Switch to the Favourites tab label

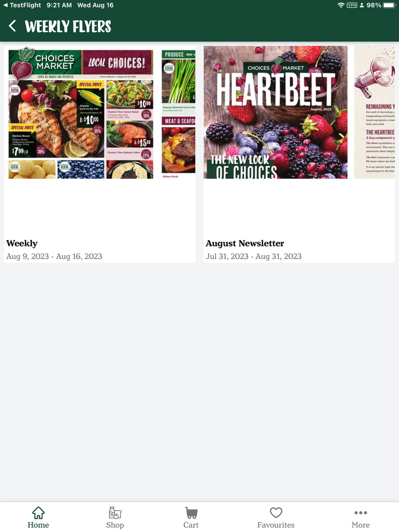276,525
